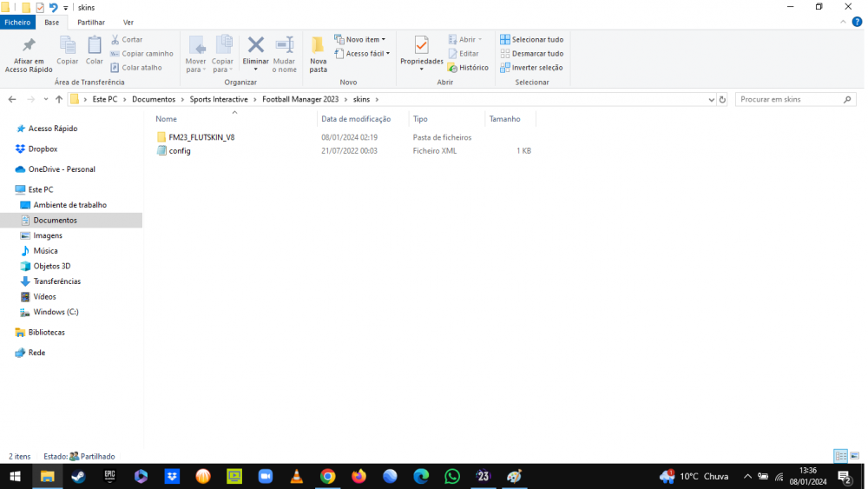Image resolution: width=868 pixels, height=489 pixels.
Task: Go back with the left arrow
Action: point(12,100)
